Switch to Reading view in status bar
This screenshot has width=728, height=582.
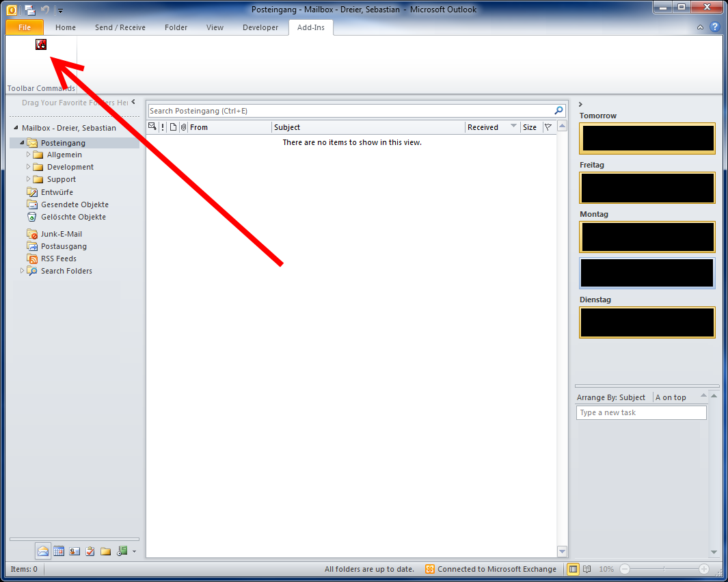[x=587, y=569]
